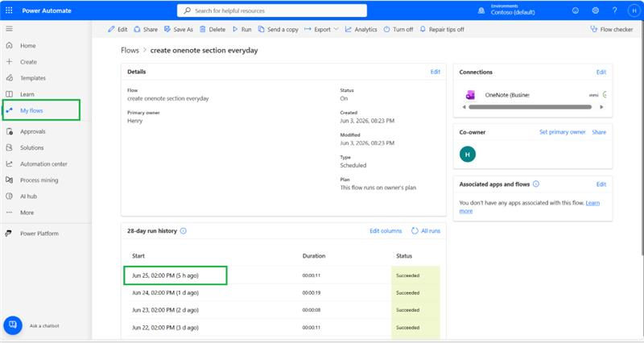
Task: Click Save As in command bar
Action: pos(178,29)
